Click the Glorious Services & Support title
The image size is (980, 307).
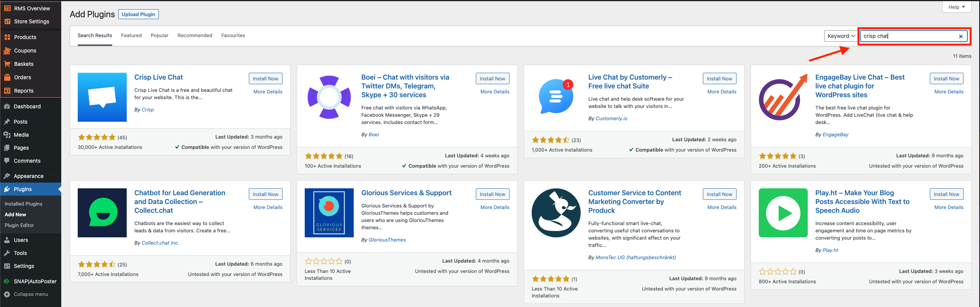click(x=407, y=193)
